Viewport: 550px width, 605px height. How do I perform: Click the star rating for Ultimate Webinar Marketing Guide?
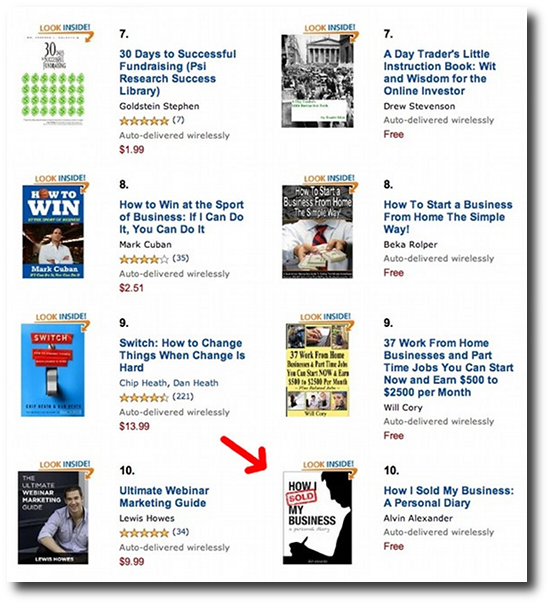click(144, 533)
